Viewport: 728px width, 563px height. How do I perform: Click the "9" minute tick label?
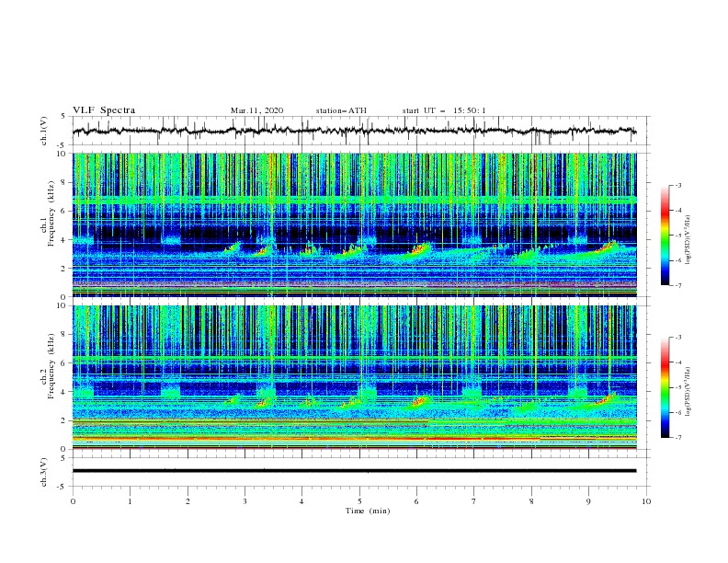(x=588, y=501)
